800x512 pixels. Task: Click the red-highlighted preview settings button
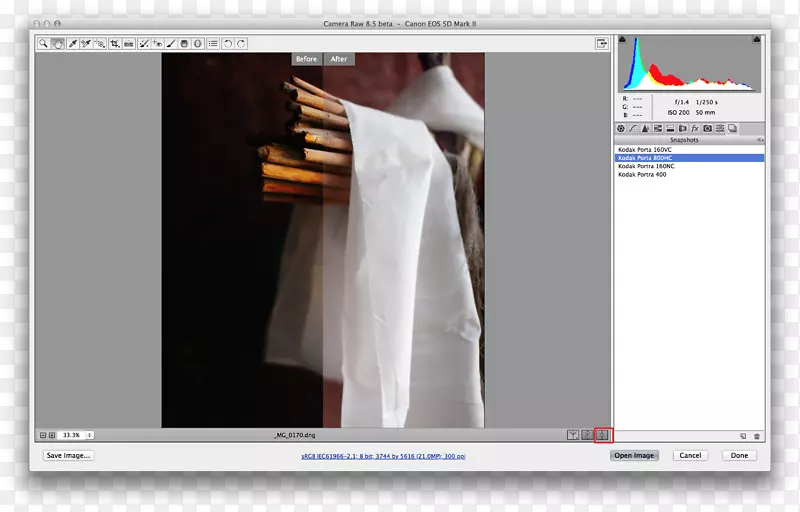[x=602, y=435]
